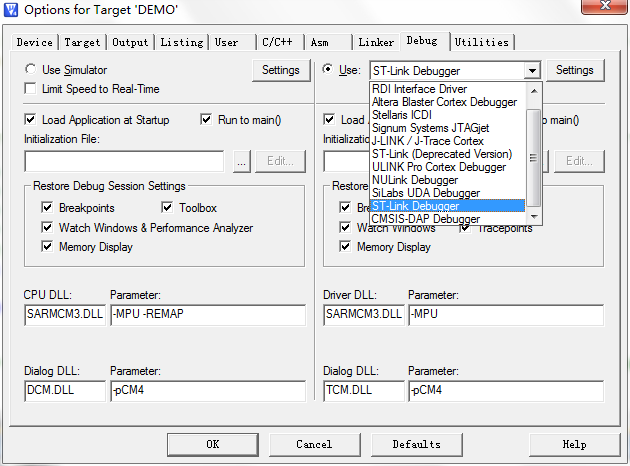The image size is (630, 466).
Task: Choose ST-Link (Deprecated Version)
Action: pyautogui.click(x=447, y=154)
